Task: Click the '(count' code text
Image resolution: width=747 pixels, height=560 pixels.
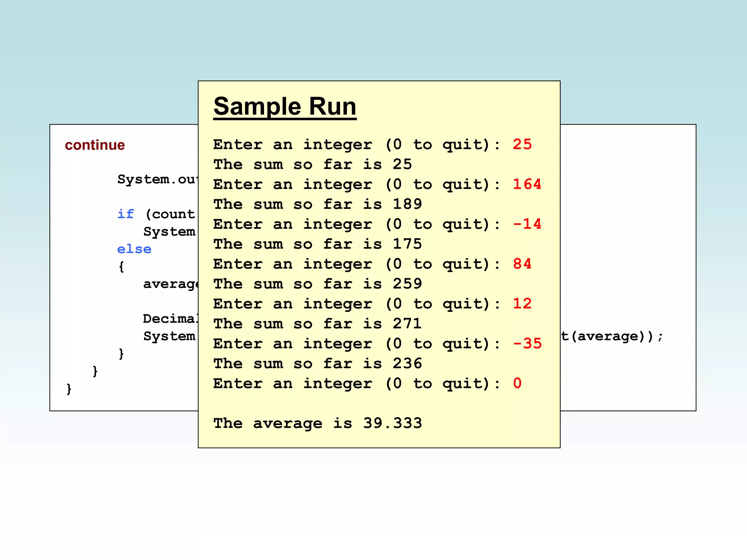Action: (170, 214)
